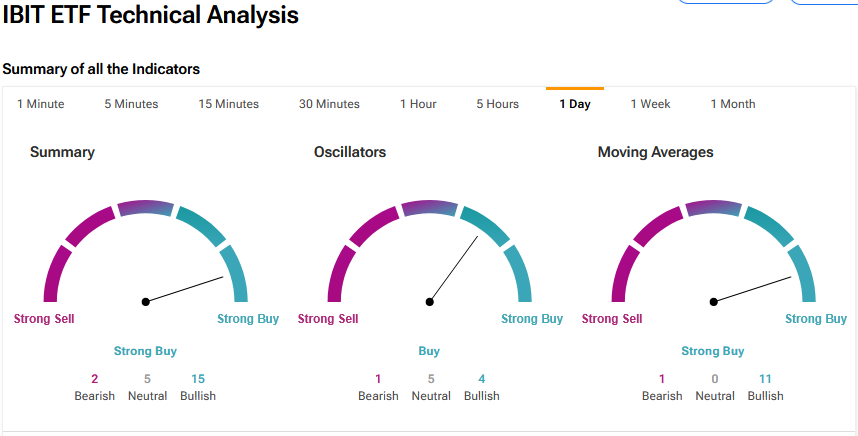
Task: Click the Summary gauge's Strong Sell label
Action: [44, 319]
